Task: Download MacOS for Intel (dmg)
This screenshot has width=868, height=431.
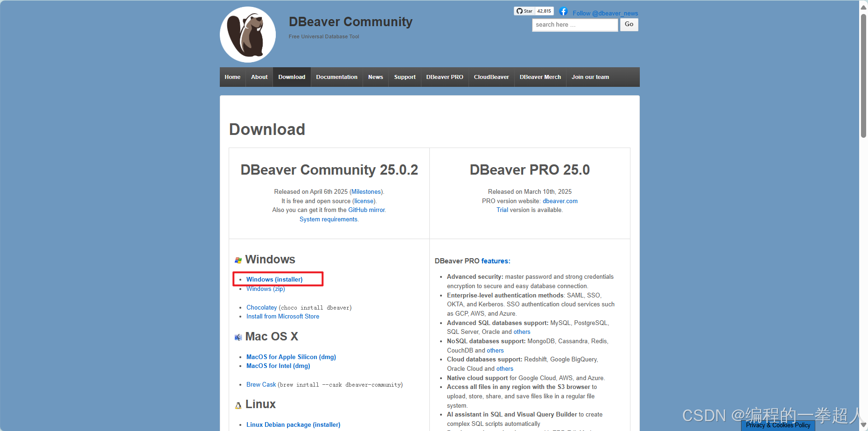Action: 278,366
